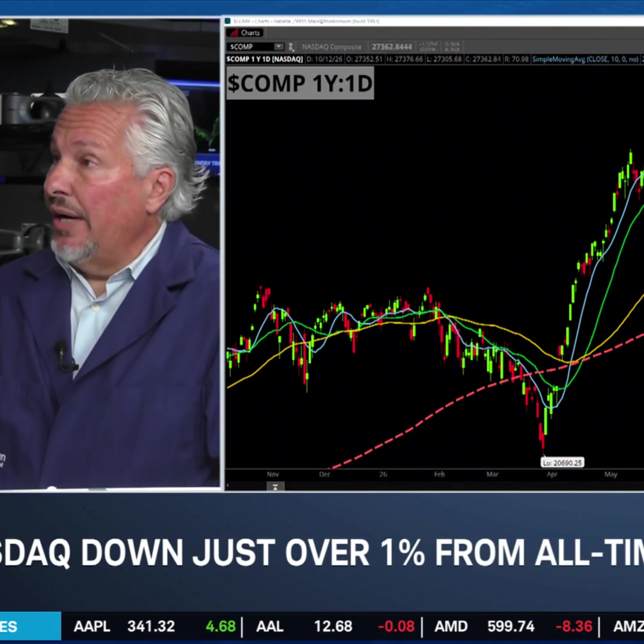This screenshot has width=644, height=644.
Task: Click the AAPL ticker symbol in bottom crawl
Action: click(x=92, y=627)
